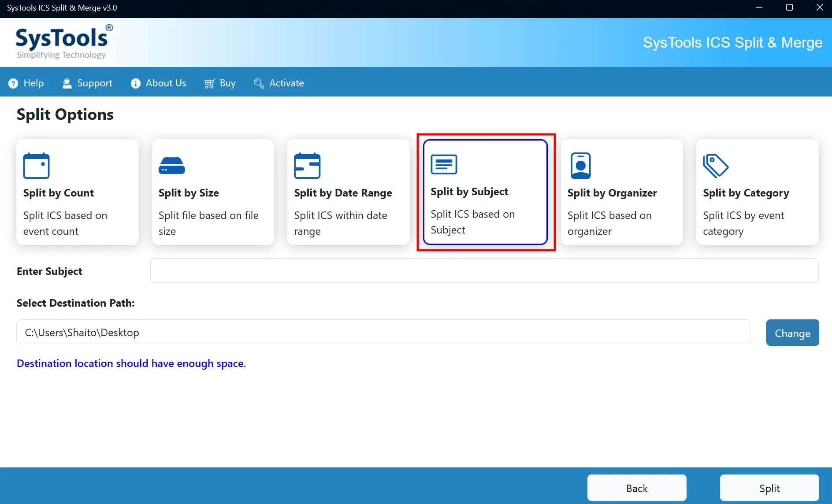This screenshot has height=504, width=832.
Task: Click the 'Split Options' heading
Action: tap(65, 115)
